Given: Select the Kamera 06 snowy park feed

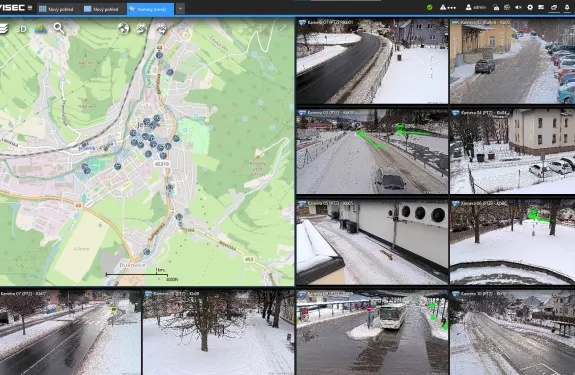Looking at the screenshot, I should pos(512,242).
